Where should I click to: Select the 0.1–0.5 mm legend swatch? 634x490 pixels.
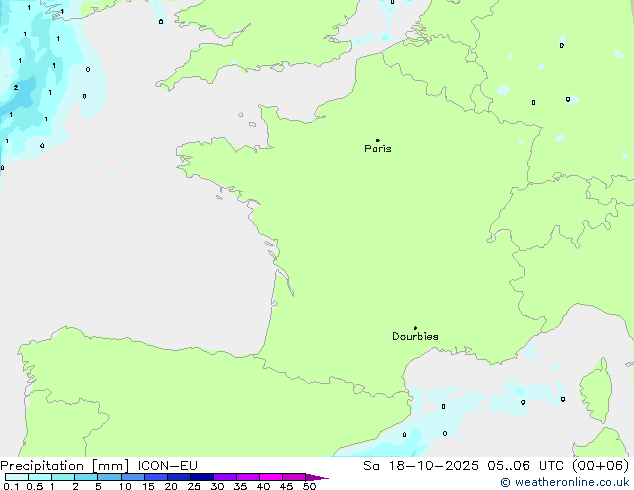click(x=17, y=477)
